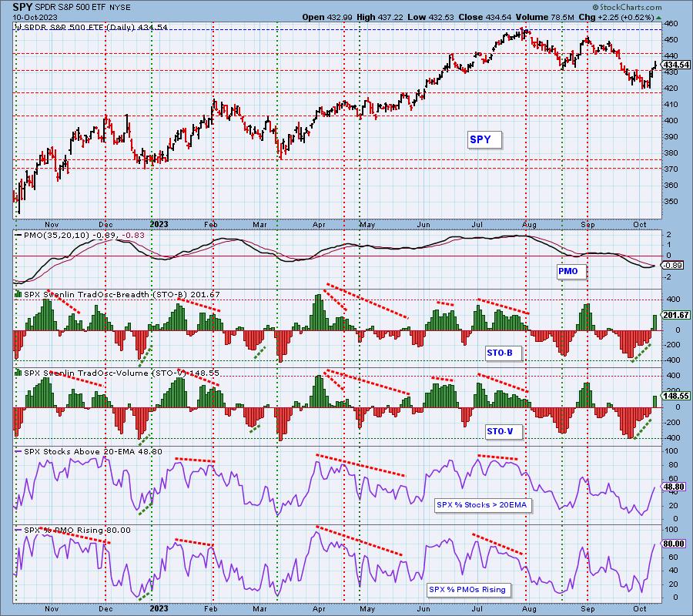
Task: Click the histogram icon in STO-V legend
Action: tap(19, 373)
